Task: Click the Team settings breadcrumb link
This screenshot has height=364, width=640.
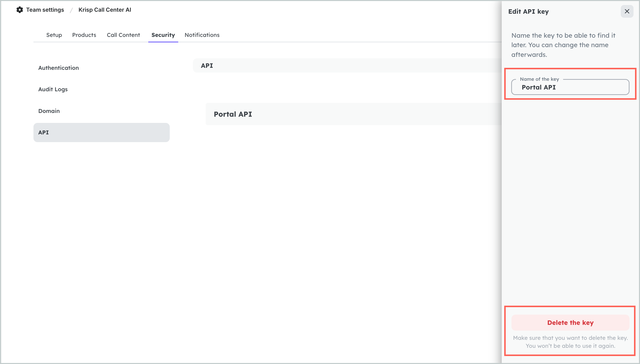Action: click(45, 10)
